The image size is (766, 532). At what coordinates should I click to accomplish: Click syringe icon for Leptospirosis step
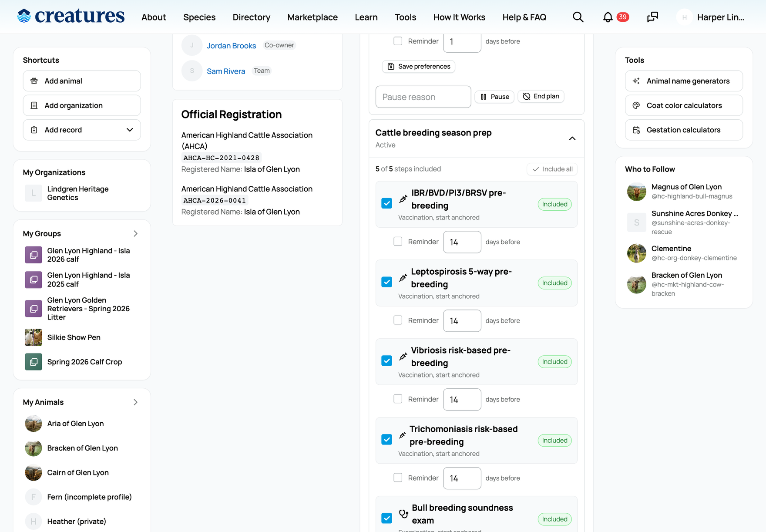tap(403, 278)
